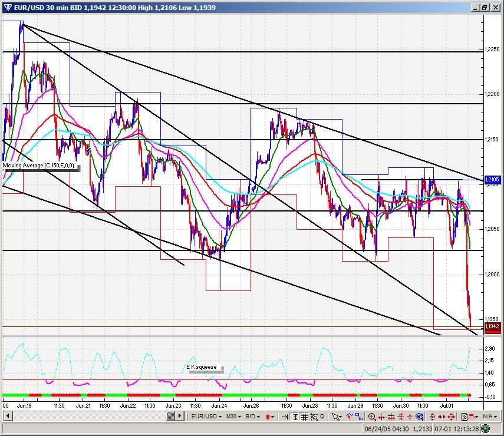The image size is (504, 436).
Task: Click the 07-01 12:13:28 clock field
Action: point(457,429)
